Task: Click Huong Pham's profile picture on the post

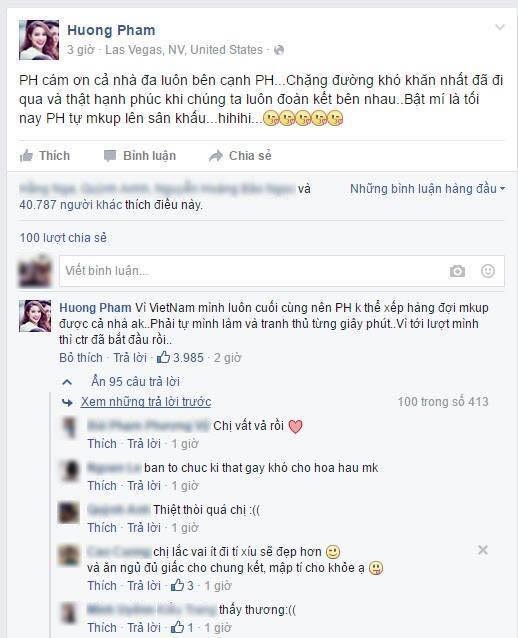Action: pyautogui.click(x=39, y=40)
